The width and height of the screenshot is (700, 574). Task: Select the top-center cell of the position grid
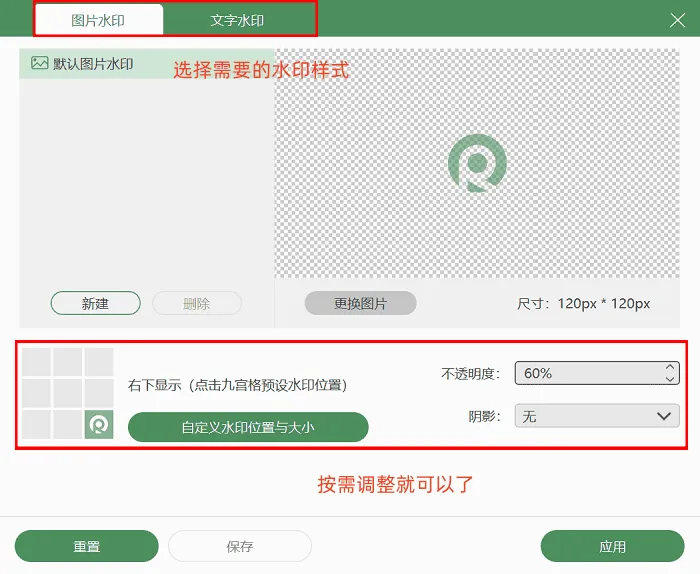(x=68, y=362)
